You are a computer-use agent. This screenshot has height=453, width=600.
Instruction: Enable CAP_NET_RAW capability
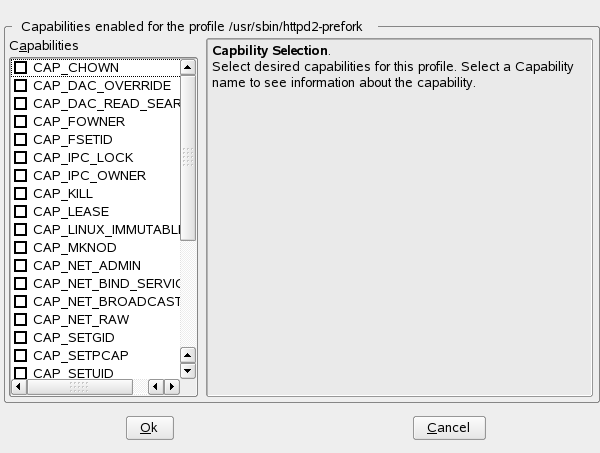(20, 319)
